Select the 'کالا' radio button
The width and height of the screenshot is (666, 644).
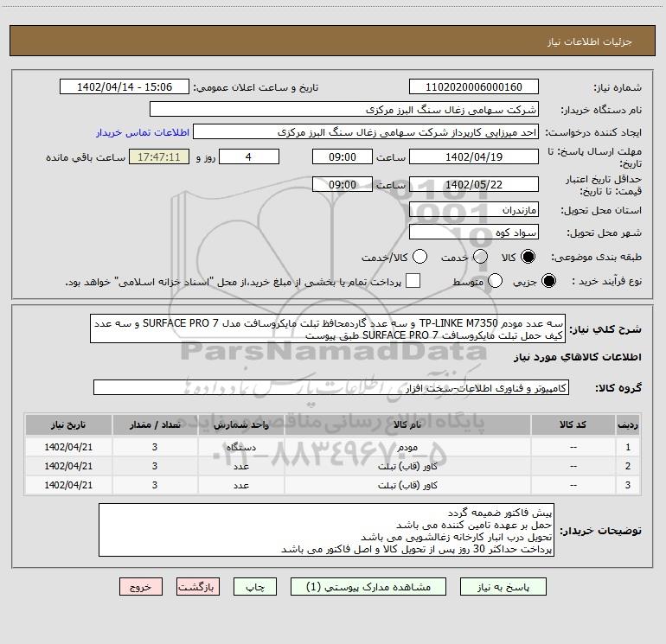pyautogui.click(x=528, y=257)
